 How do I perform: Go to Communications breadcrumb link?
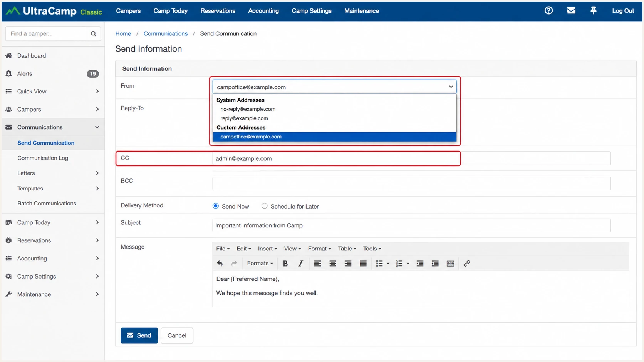coord(166,34)
